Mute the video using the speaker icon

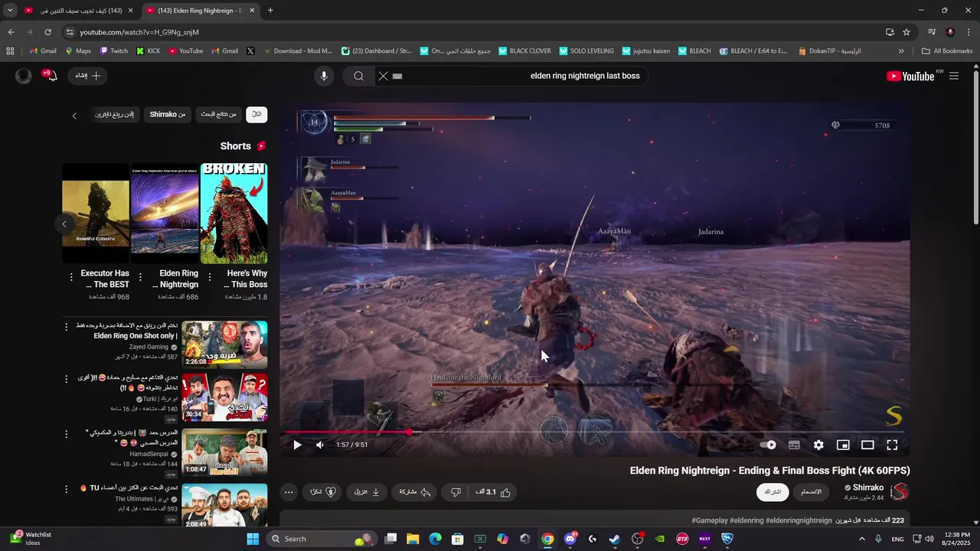(320, 445)
